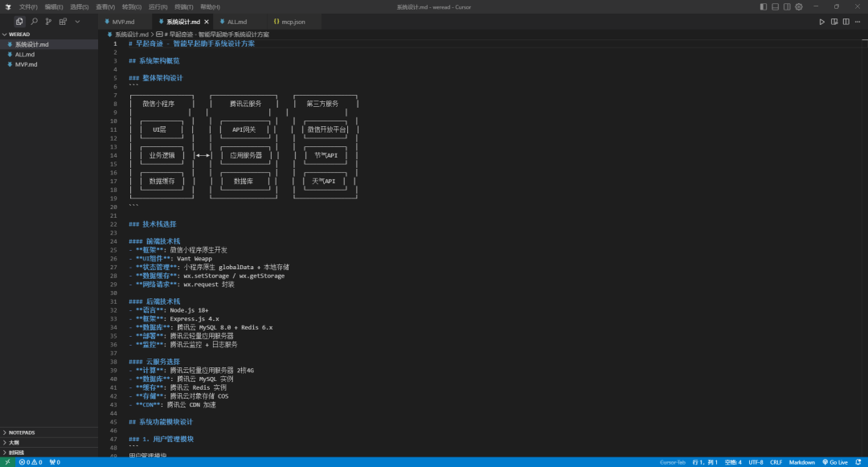Open the 文件(F) menu
868x467 pixels.
(x=28, y=7)
